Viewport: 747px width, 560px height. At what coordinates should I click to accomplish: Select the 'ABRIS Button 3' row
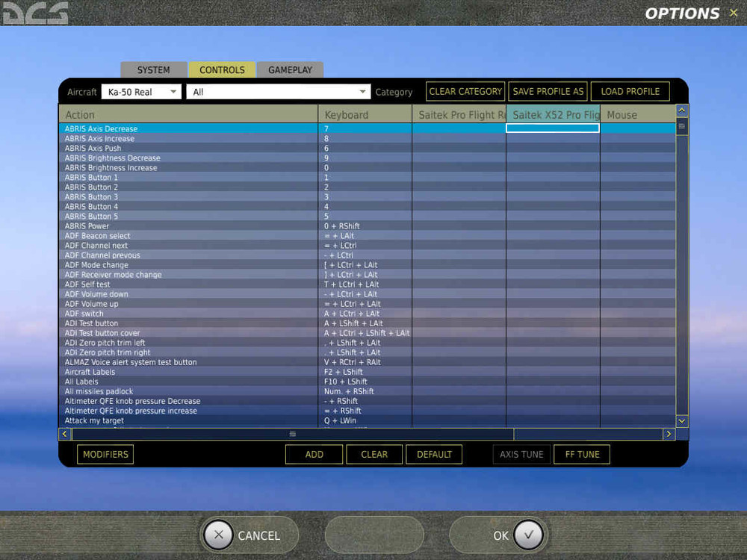367,196
